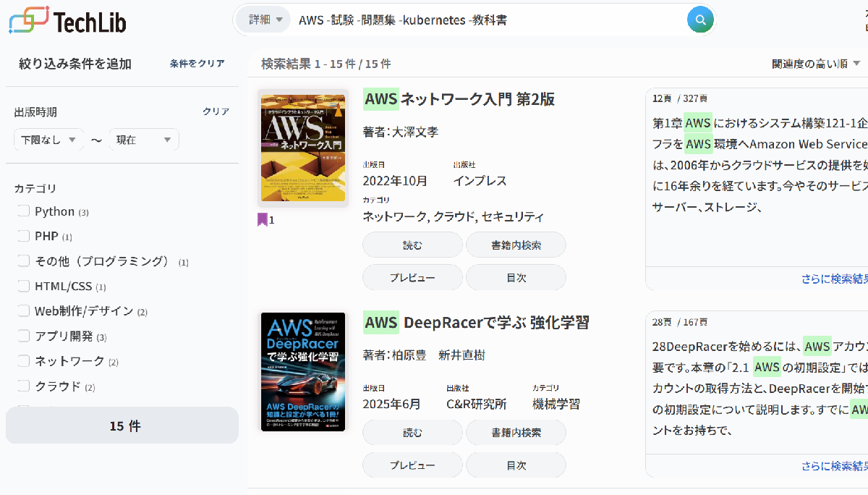868x495 pixels.
Task: Click プレビュー for AWS DeepRacer book
Action: click(x=412, y=465)
